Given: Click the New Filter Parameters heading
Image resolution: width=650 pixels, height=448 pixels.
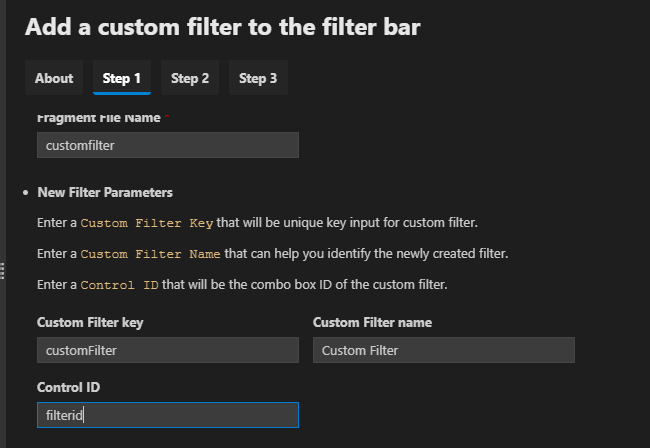Looking at the screenshot, I should click(105, 192).
